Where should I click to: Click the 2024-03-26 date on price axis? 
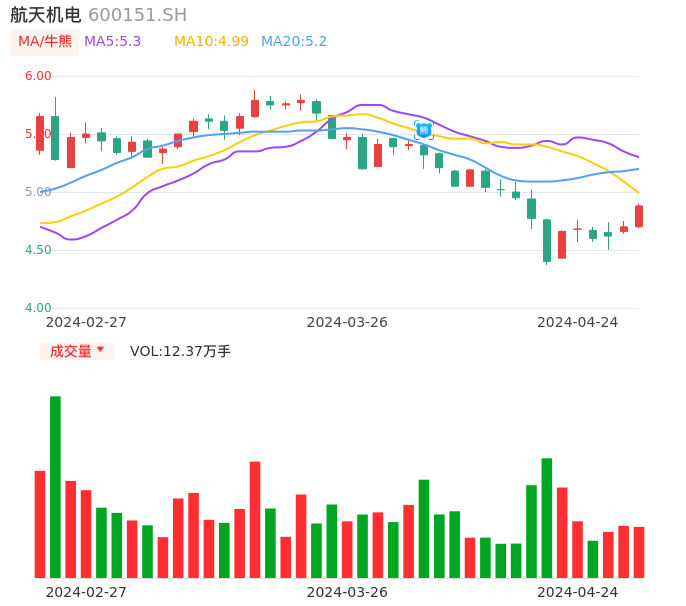pyautogui.click(x=347, y=322)
